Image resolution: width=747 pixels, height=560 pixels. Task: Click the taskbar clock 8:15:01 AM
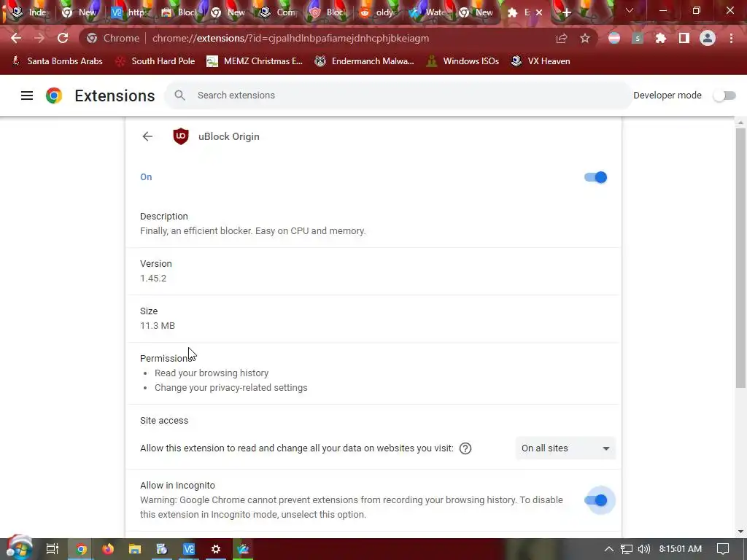tap(681, 549)
